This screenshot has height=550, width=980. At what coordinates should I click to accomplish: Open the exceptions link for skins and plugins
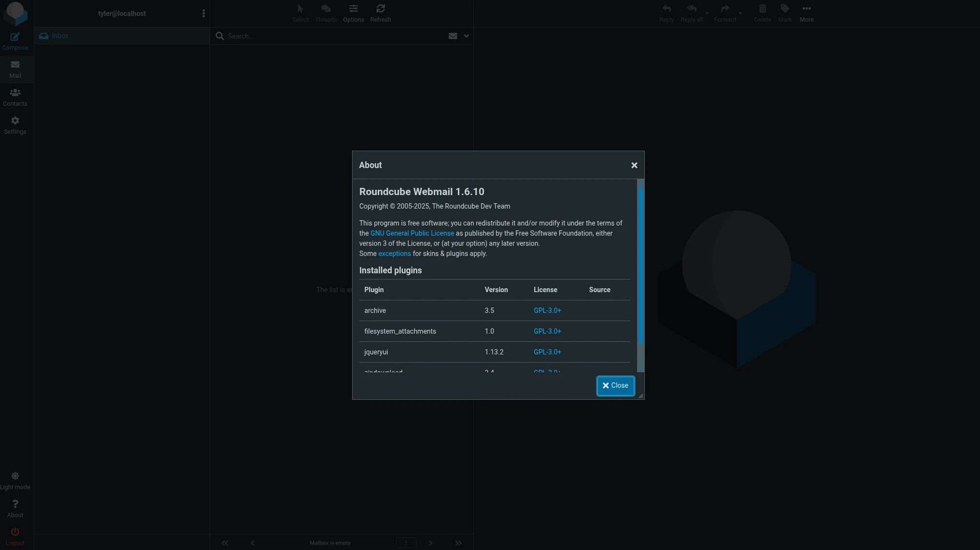pyautogui.click(x=394, y=254)
